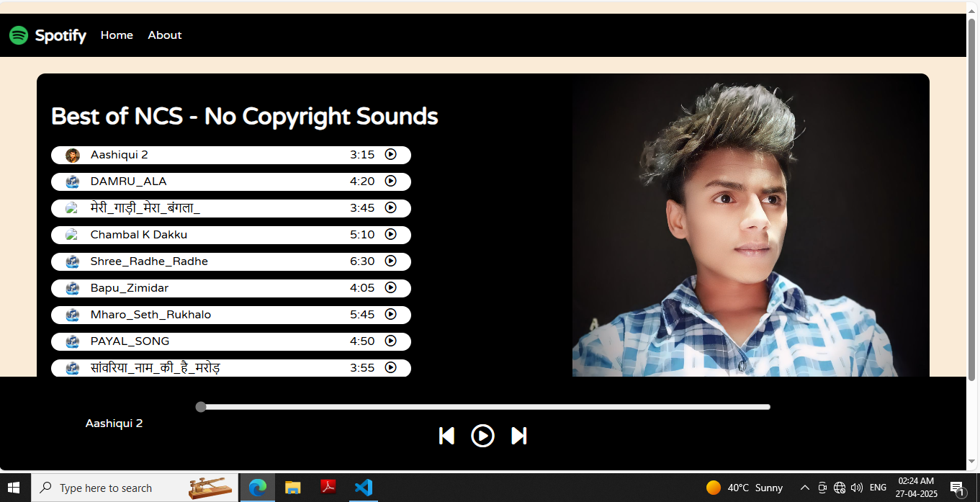Select the Aashiqui 2 cover thumbnail
Screen dimensions: 980x502
72,155
